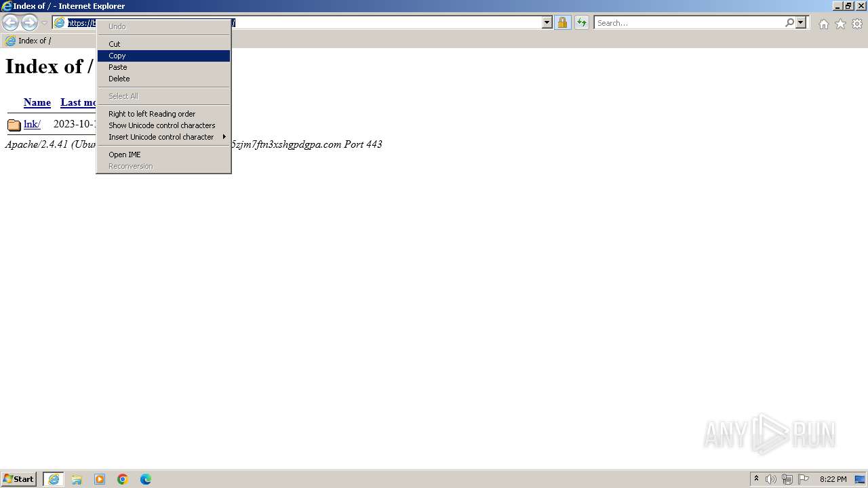Open the lnk/ folder link
The height and width of the screenshot is (488, 868).
click(x=32, y=124)
